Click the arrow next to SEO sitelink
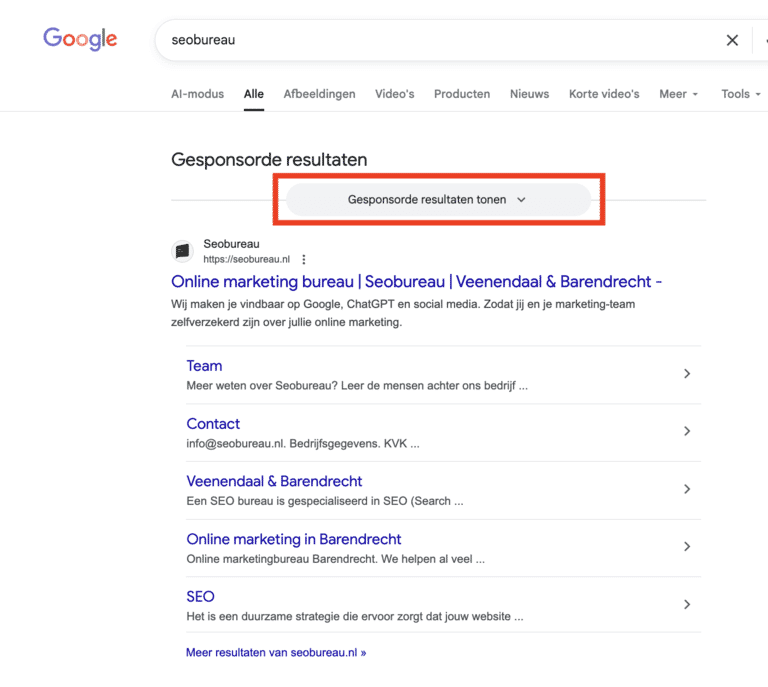 [686, 604]
